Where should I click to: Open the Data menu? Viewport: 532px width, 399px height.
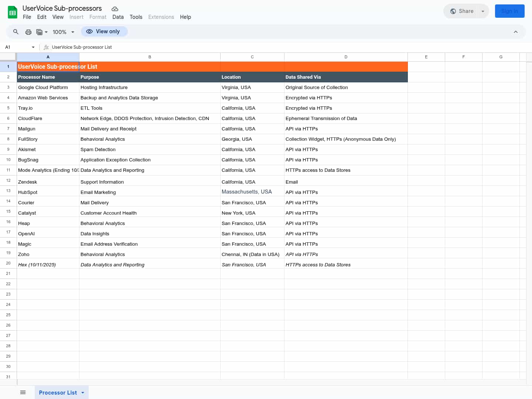pos(118,17)
